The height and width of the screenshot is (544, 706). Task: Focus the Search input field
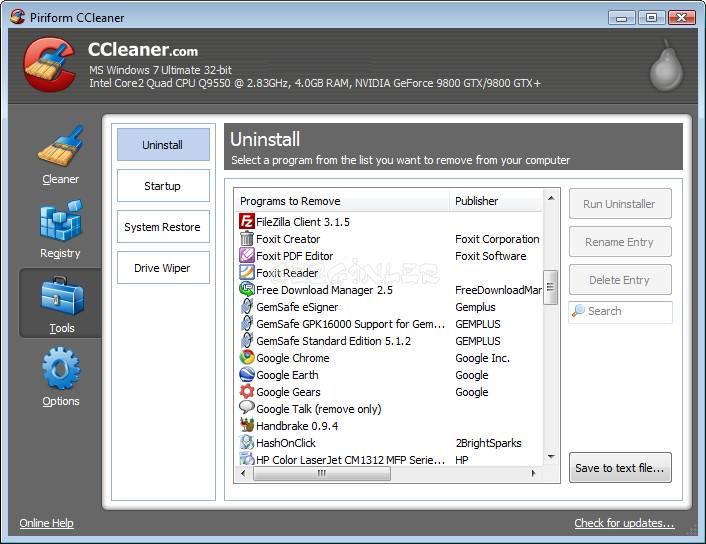(620, 312)
